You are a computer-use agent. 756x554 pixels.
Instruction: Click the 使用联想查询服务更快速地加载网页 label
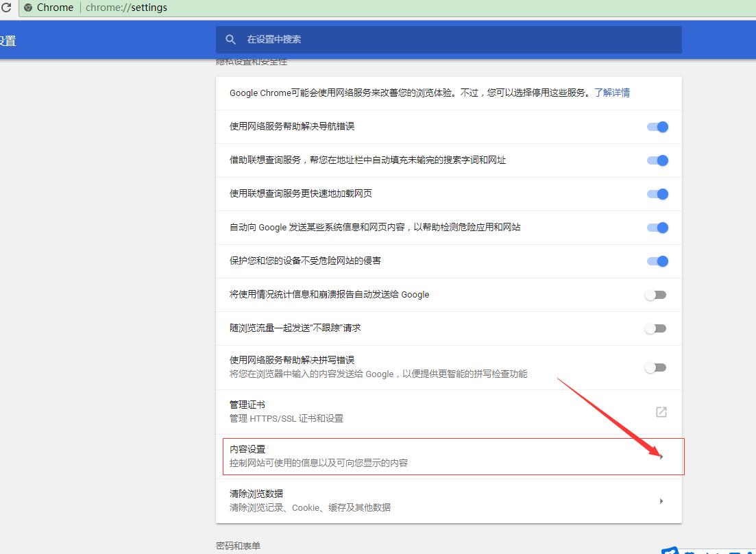[x=301, y=193]
